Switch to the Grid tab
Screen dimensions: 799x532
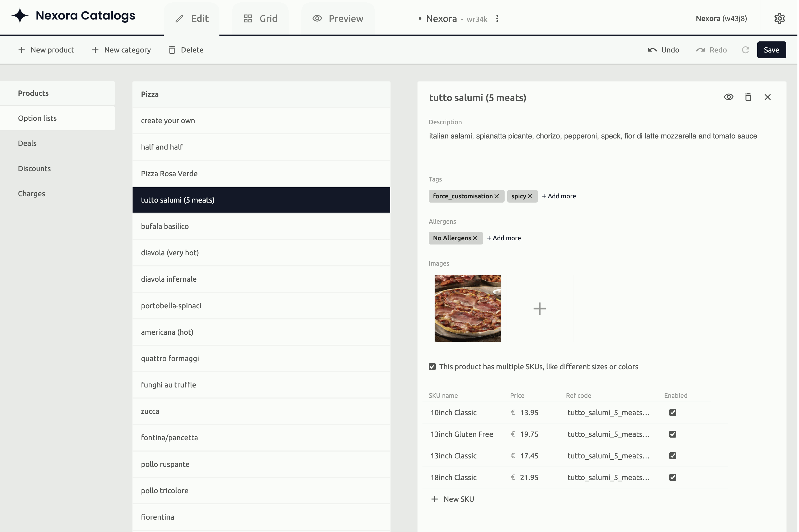pyautogui.click(x=260, y=19)
